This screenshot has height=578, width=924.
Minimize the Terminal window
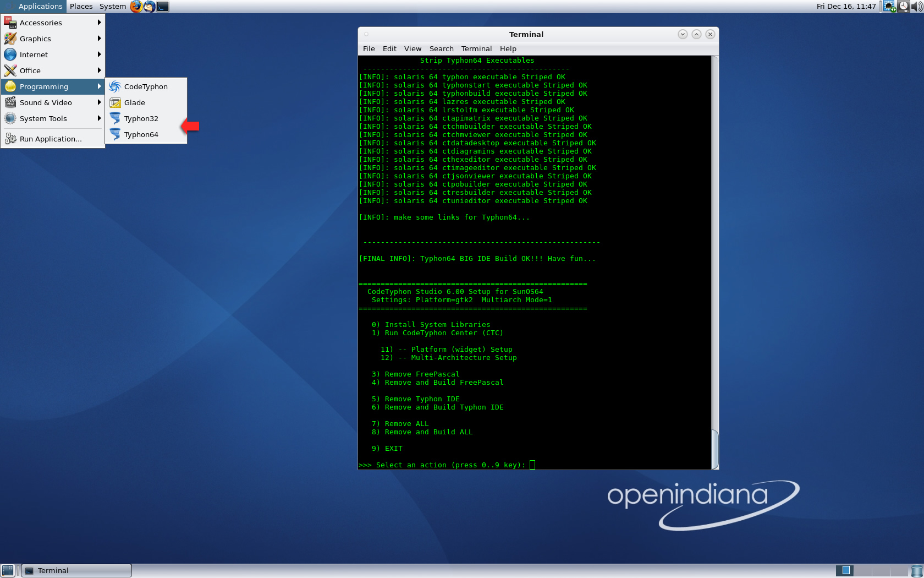(683, 34)
